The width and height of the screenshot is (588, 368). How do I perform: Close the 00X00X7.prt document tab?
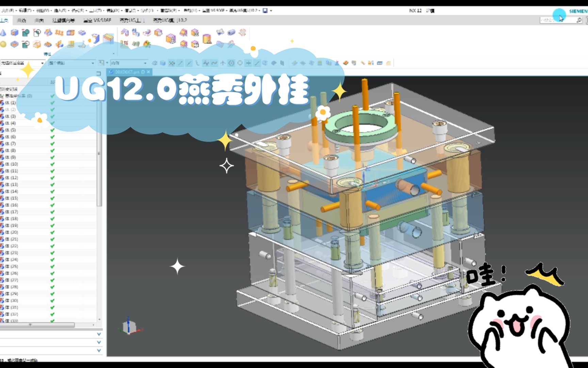149,72
